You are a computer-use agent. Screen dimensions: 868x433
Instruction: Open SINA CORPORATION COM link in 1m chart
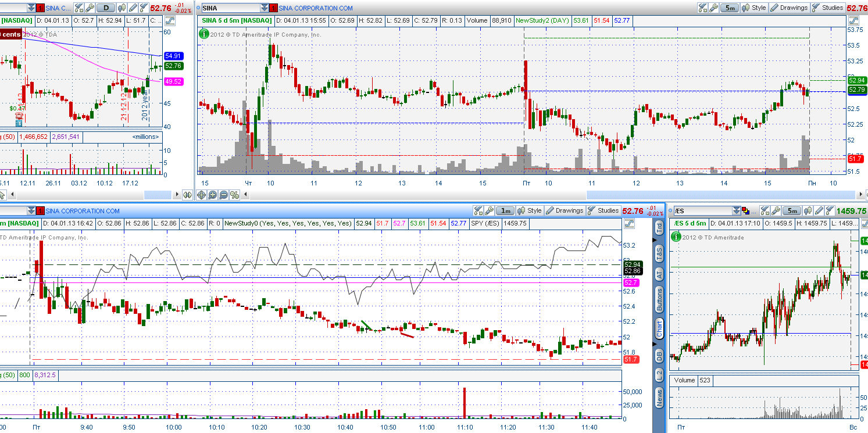click(83, 211)
